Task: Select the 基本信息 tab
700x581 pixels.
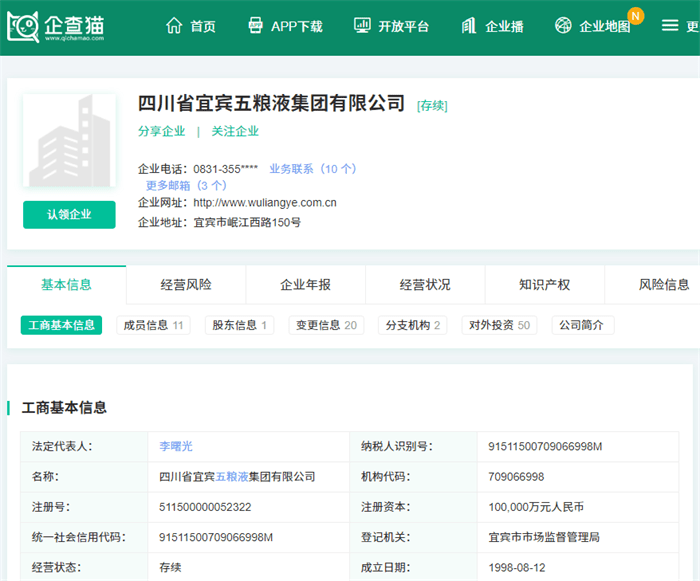Action: tap(67, 284)
